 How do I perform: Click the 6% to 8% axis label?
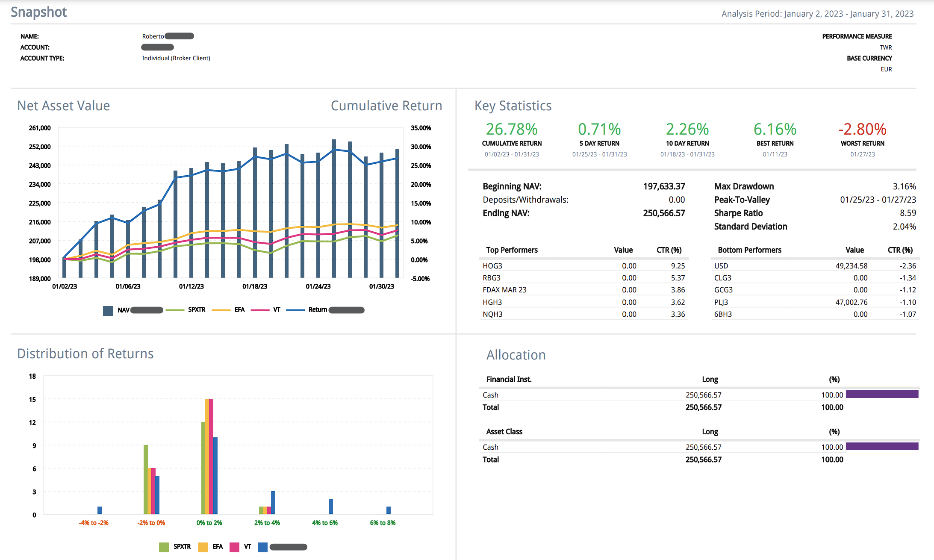[383, 523]
